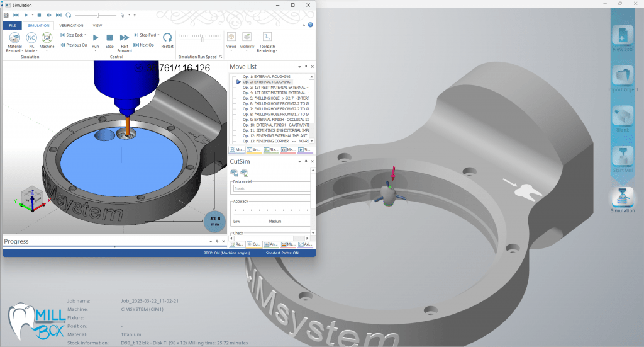Select Op. 3: 1ST REST MATERIAL EXTERNAL
This screenshot has width=644, height=347.
(x=275, y=88)
